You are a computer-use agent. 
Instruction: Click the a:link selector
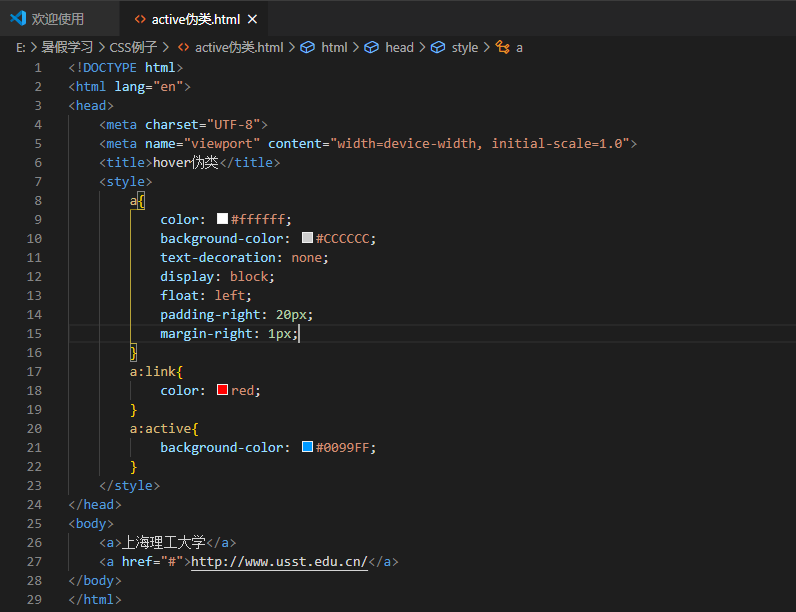click(153, 371)
